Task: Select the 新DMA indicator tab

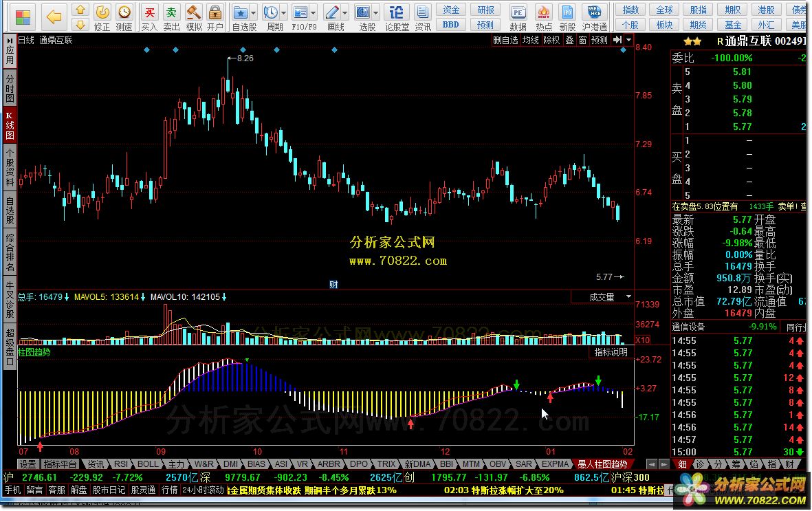Action: point(417,464)
